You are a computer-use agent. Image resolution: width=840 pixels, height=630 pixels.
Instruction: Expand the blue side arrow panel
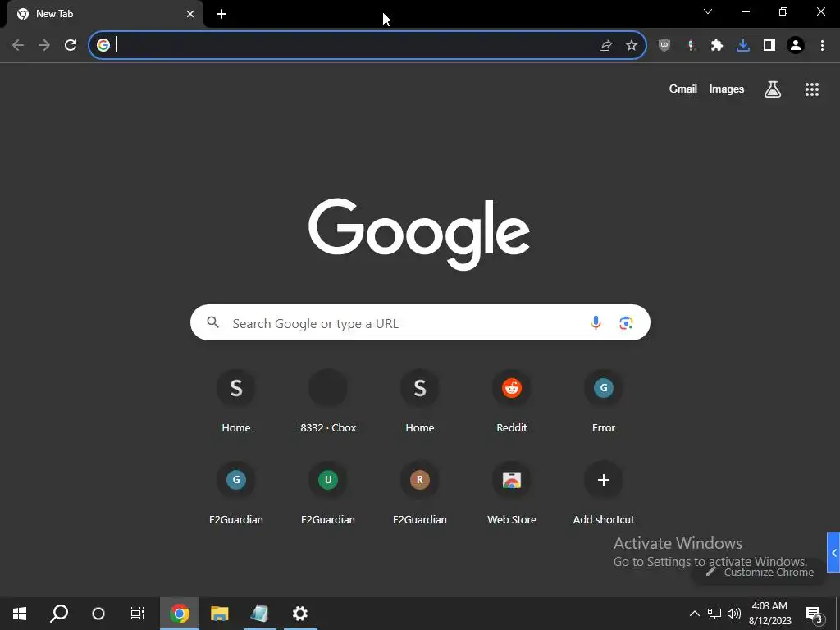point(833,552)
